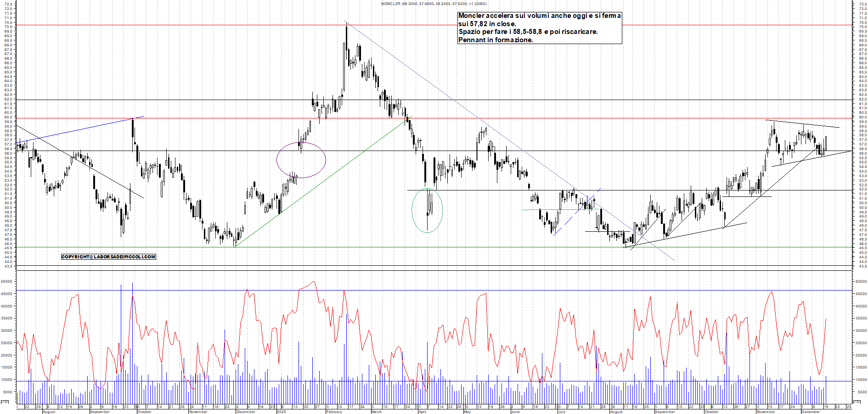868x414 pixels.
Task: Select the annotation text box about Moncler
Action: (x=539, y=28)
